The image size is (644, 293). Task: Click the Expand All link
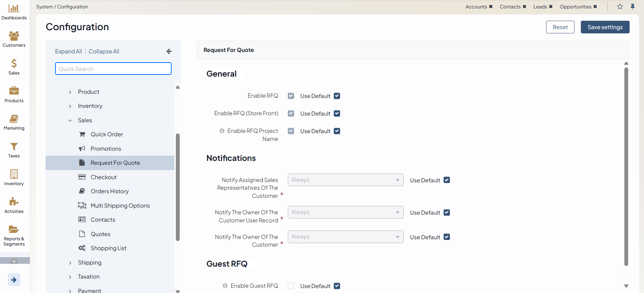(68, 51)
